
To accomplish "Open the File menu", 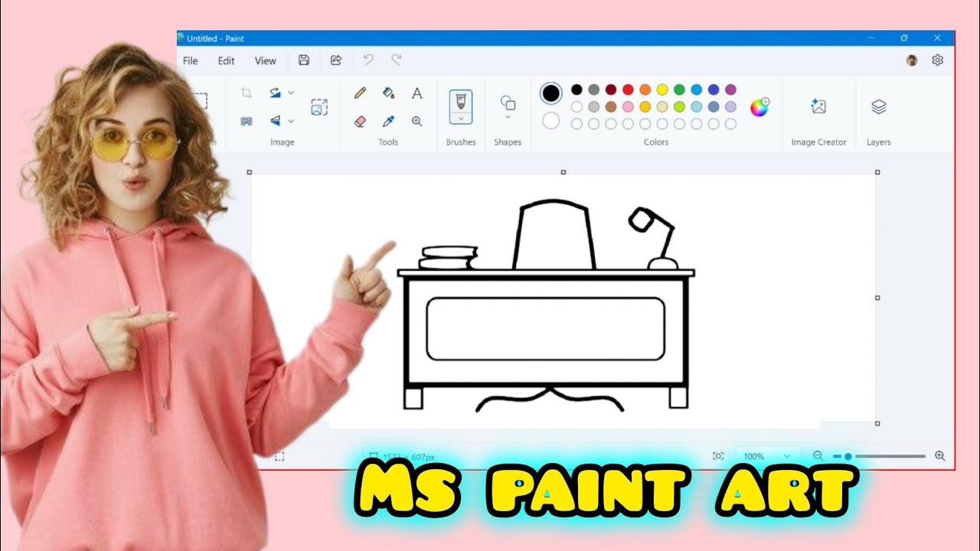I will pos(191,60).
